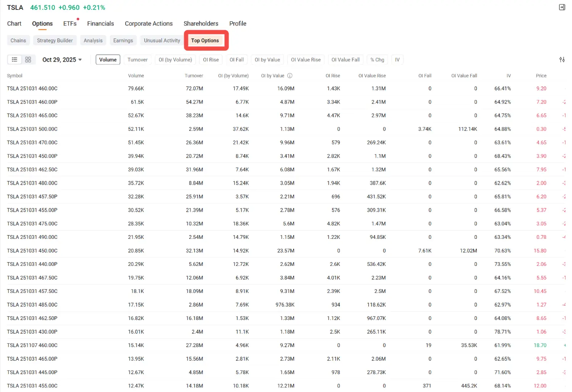Viewport: 572px width, 392px height.
Task: Click the TSLA ticker title
Action: (x=15, y=8)
